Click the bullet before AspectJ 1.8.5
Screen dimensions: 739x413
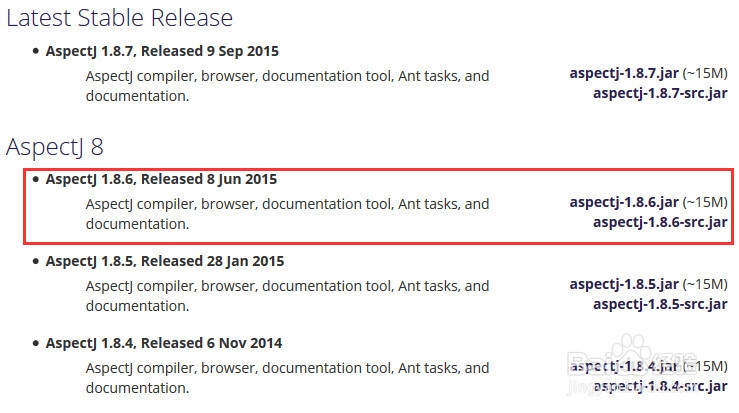click(x=36, y=261)
